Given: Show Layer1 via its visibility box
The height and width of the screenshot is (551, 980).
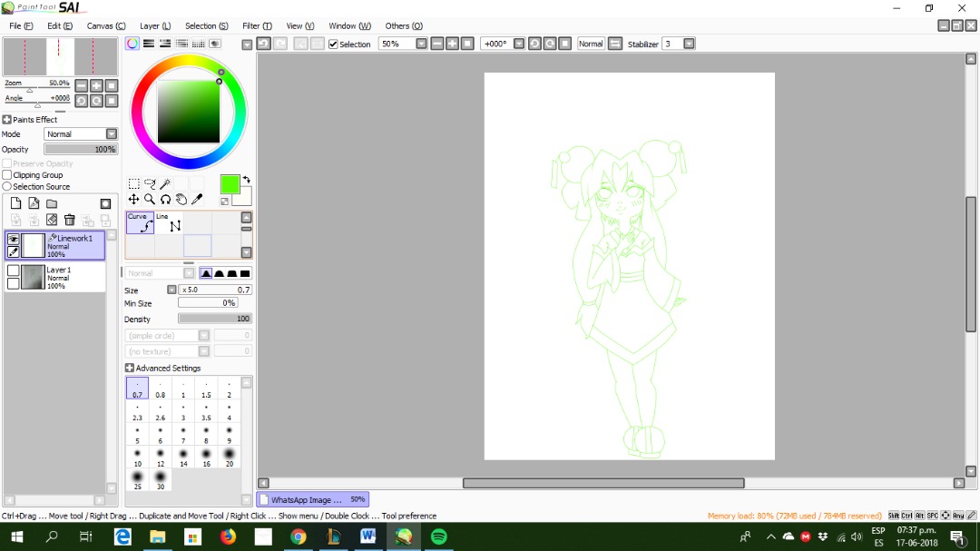Looking at the screenshot, I should [x=13, y=271].
